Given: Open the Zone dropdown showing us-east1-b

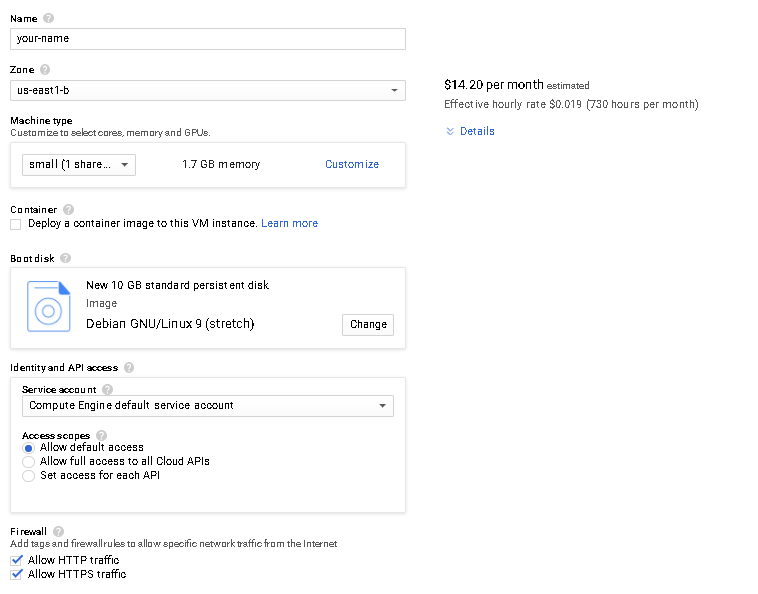Looking at the screenshot, I should (207, 90).
